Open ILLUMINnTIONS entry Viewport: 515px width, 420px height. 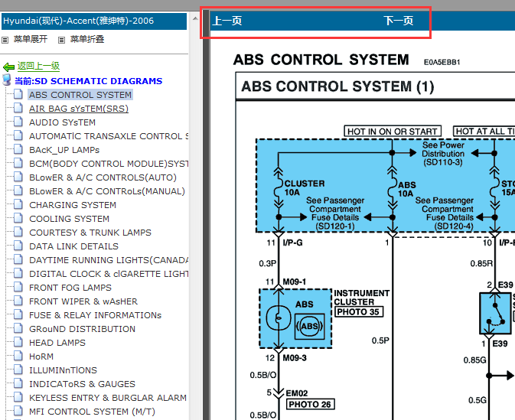point(63,371)
